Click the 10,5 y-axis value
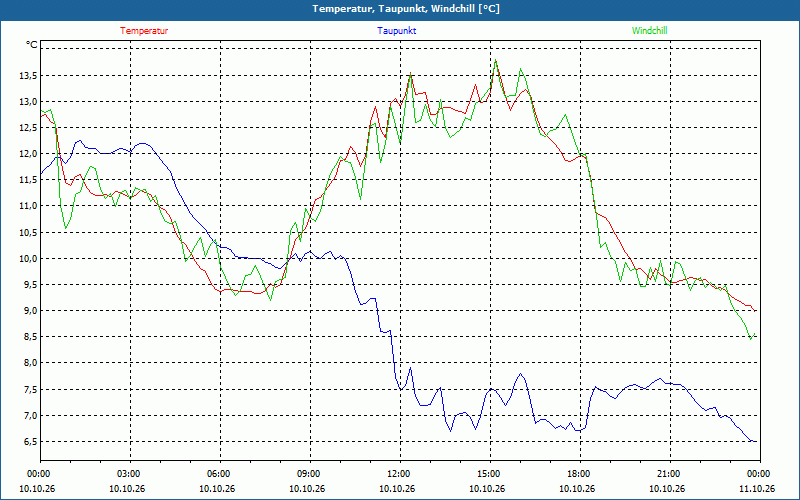This screenshot has width=800, height=500. 29,232
